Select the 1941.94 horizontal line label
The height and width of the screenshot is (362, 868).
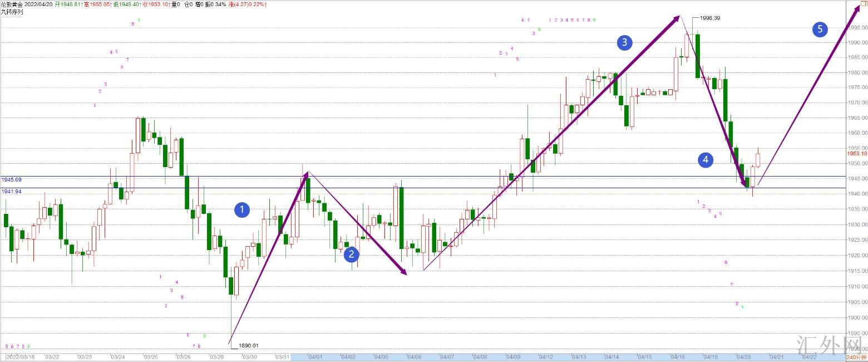(x=11, y=191)
